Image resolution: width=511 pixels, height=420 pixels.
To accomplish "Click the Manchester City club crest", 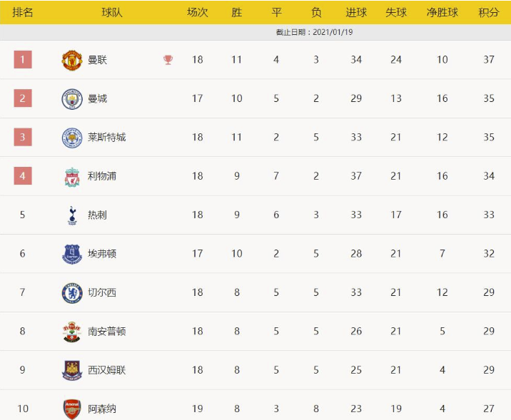I will [x=72, y=98].
